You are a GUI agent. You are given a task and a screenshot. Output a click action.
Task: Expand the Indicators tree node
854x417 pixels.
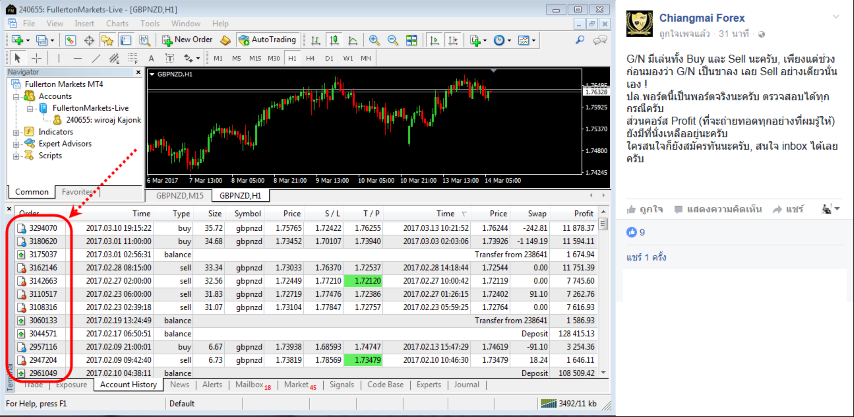point(16,132)
